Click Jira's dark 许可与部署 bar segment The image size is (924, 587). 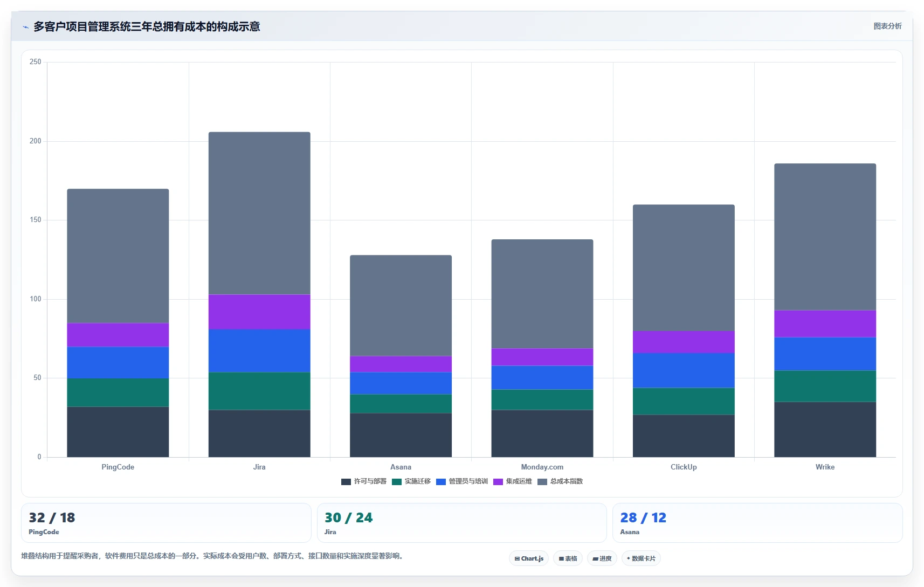tap(259, 433)
